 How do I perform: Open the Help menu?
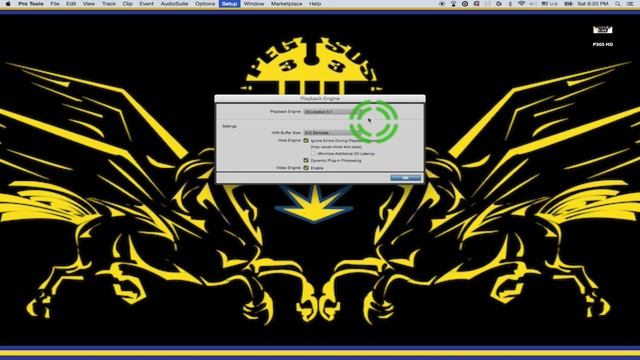pyautogui.click(x=315, y=4)
